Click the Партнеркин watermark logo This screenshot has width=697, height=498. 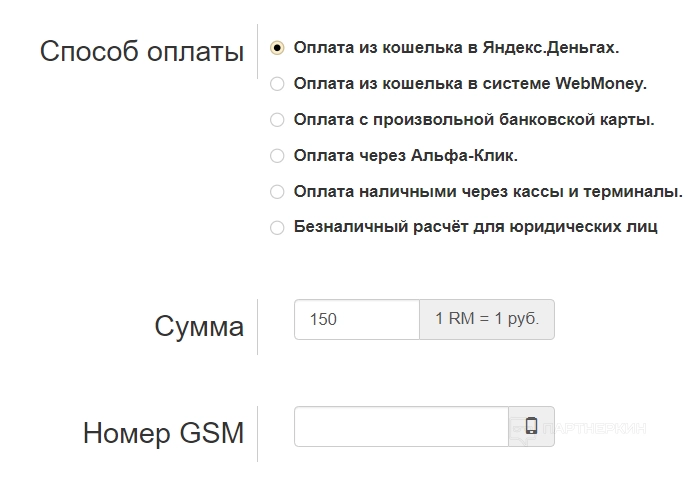pos(590,428)
